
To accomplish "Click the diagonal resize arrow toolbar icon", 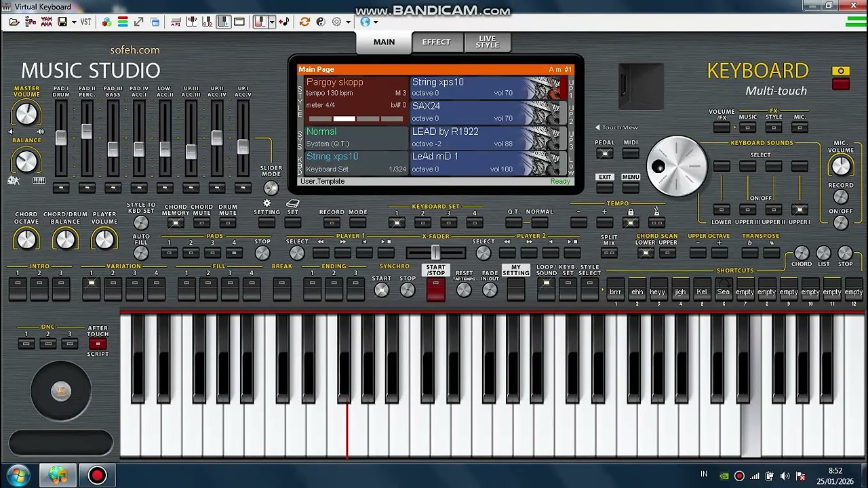I will click(x=139, y=22).
